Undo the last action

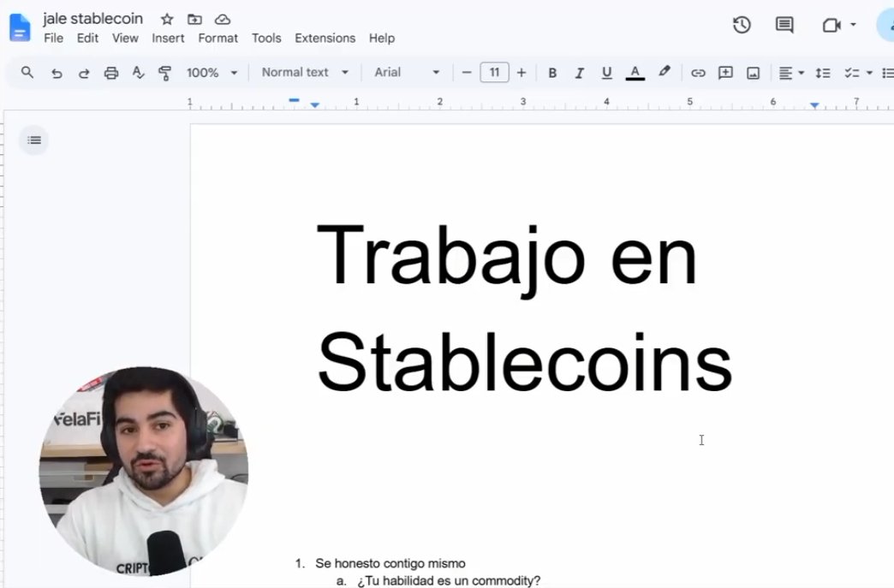pyautogui.click(x=57, y=73)
